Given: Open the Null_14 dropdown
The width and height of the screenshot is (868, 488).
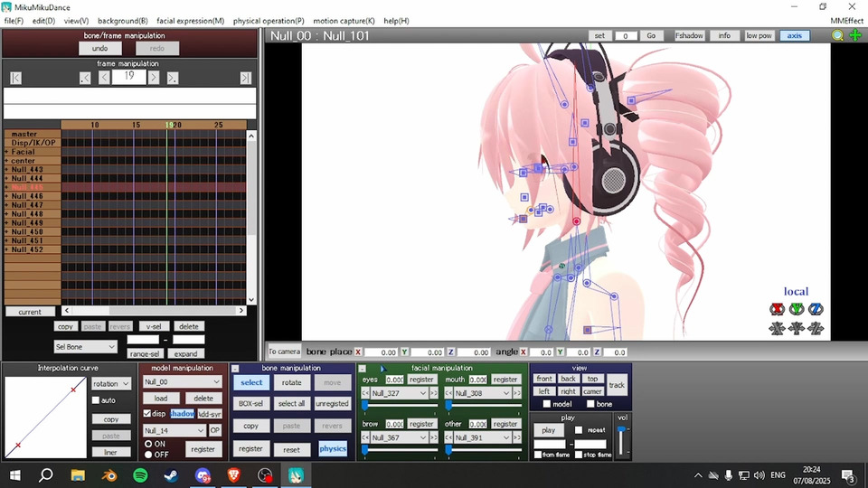Looking at the screenshot, I should (x=174, y=430).
